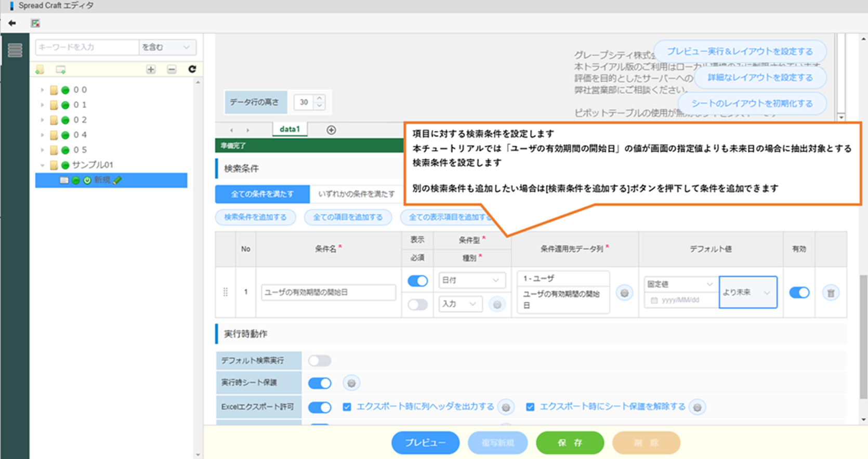Screen dimensions: 868x459
Task: Click the 条件名 input field
Action: (328, 292)
